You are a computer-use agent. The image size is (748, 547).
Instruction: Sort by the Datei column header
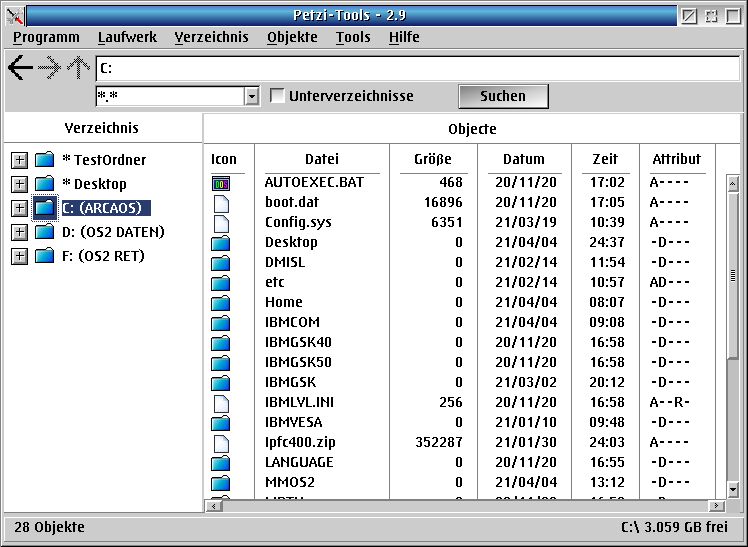322,159
